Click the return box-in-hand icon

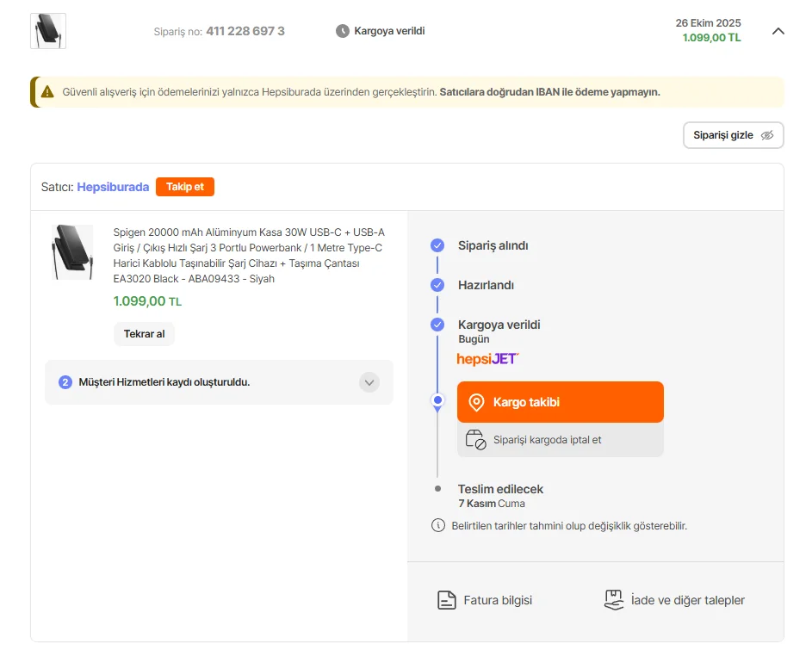(x=613, y=600)
